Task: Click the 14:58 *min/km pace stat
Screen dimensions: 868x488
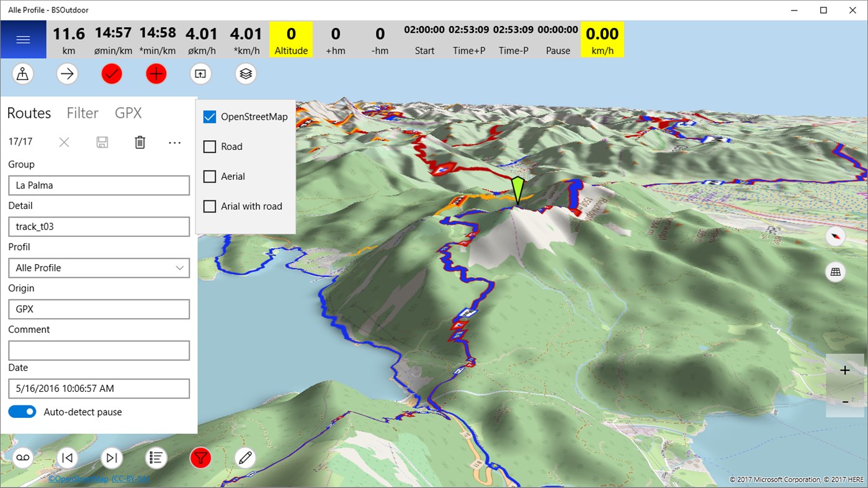Action: point(158,40)
